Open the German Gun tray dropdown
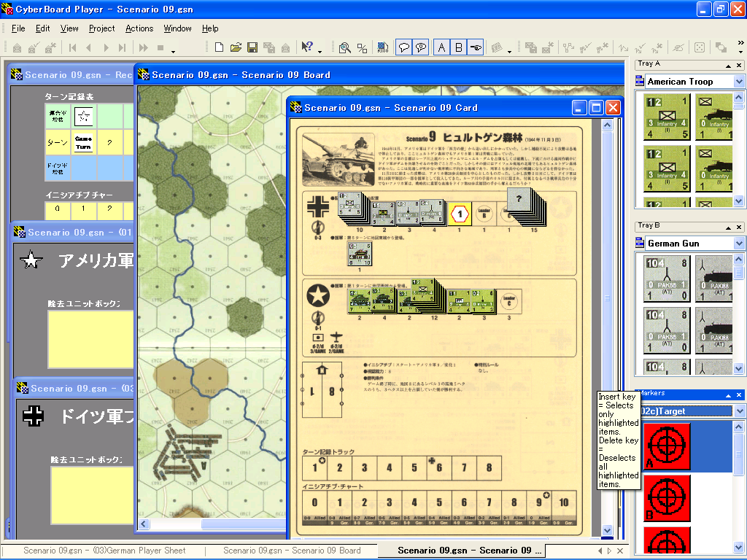This screenshot has height=560, width=747. pos(739,244)
